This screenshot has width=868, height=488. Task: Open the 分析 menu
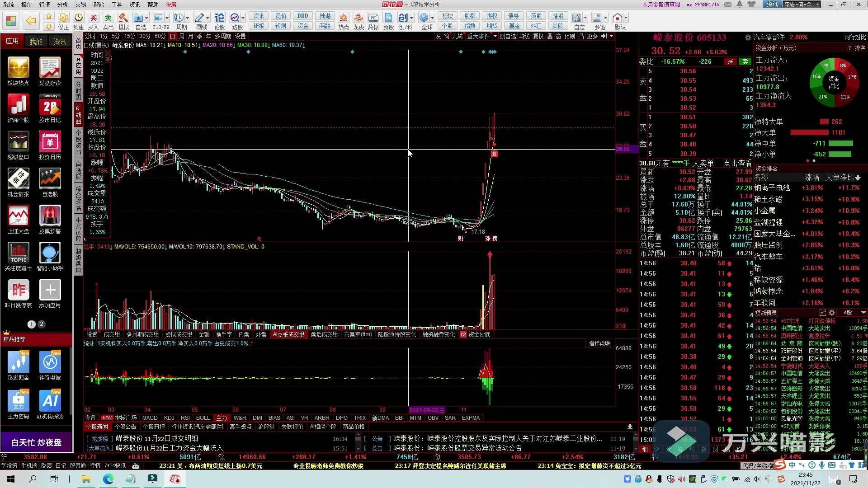(x=62, y=5)
